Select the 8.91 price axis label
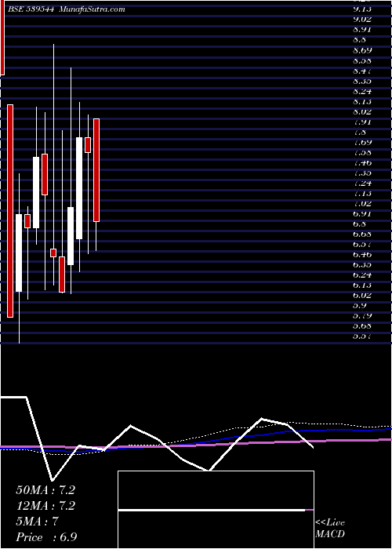392x549 pixels. [x=362, y=30]
